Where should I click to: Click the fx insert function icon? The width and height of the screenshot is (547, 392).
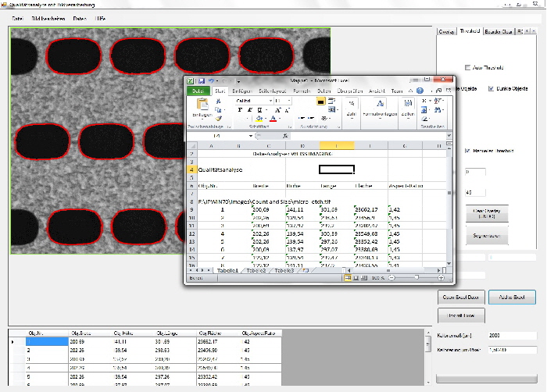pyautogui.click(x=285, y=136)
